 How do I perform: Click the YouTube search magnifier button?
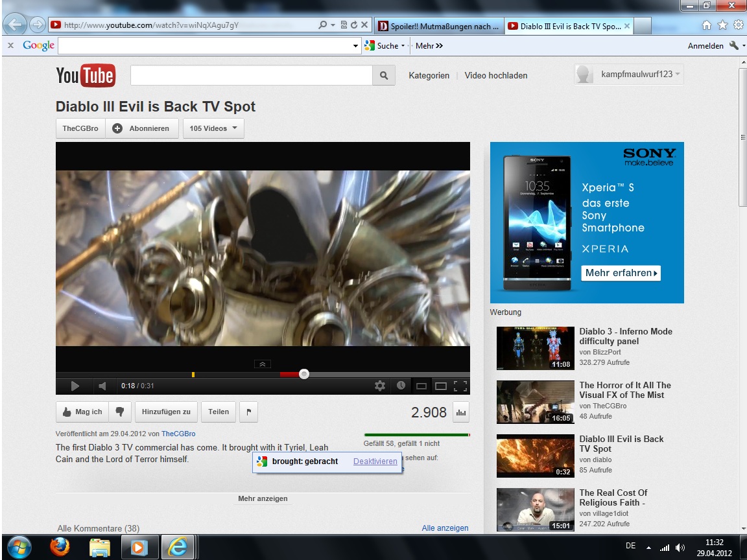(x=384, y=75)
